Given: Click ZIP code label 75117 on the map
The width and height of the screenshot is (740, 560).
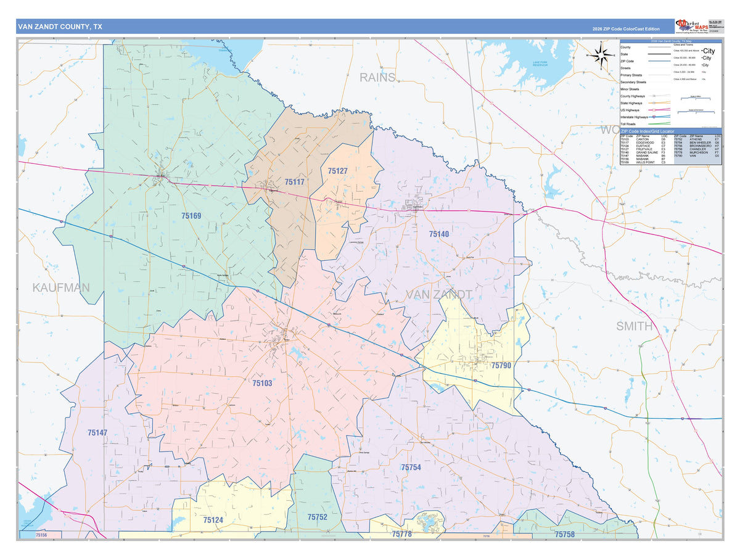Looking at the screenshot, I should 295,182.
